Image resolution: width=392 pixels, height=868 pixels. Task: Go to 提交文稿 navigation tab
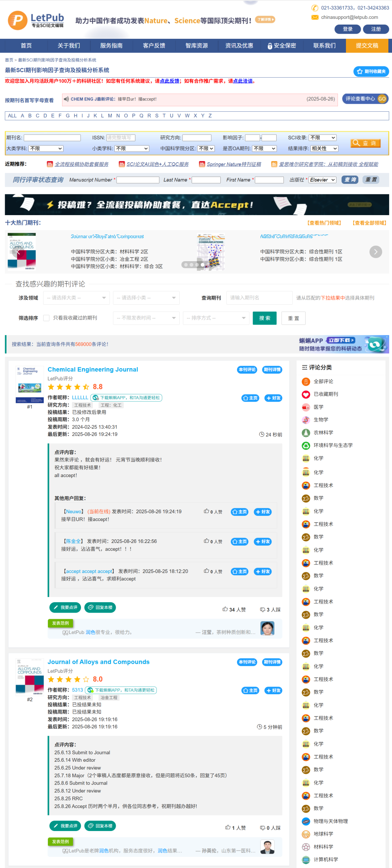pyautogui.click(x=367, y=46)
